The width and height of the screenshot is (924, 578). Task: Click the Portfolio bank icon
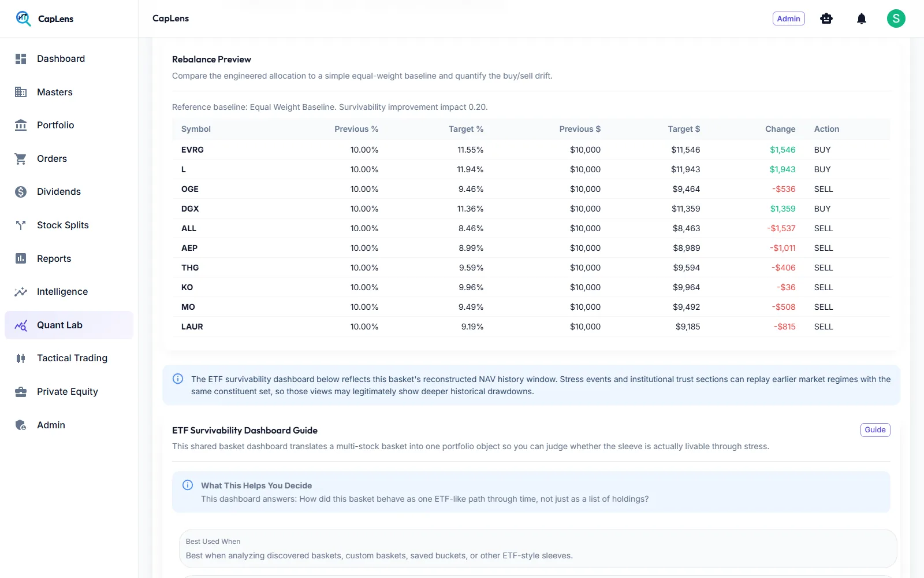(x=21, y=125)
